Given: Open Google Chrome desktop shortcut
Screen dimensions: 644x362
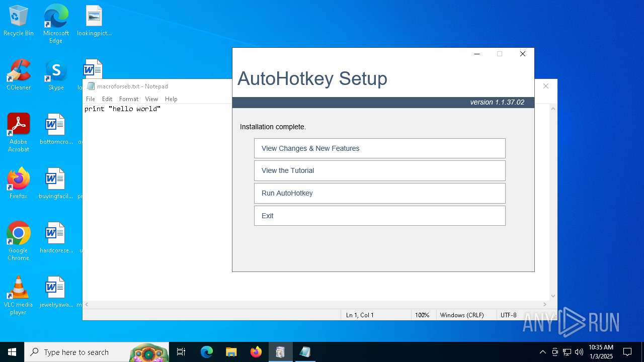Looking at the screenshot, I should (x=19, y=241).
